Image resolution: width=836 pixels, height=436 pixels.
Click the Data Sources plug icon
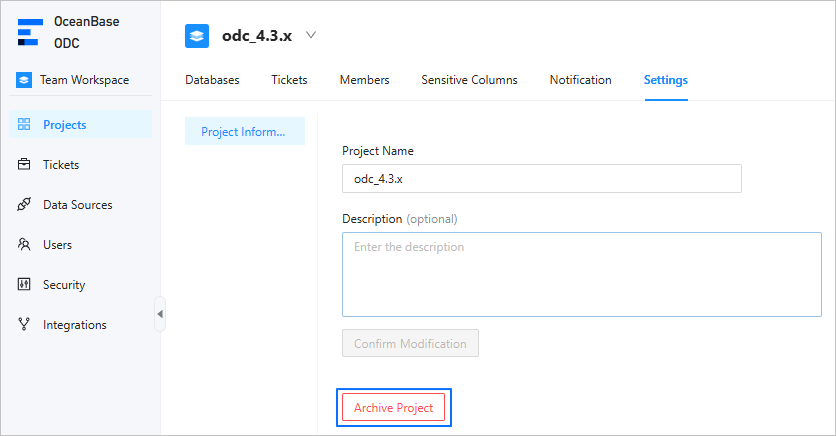pyautogui.click(x=25, y=205)
